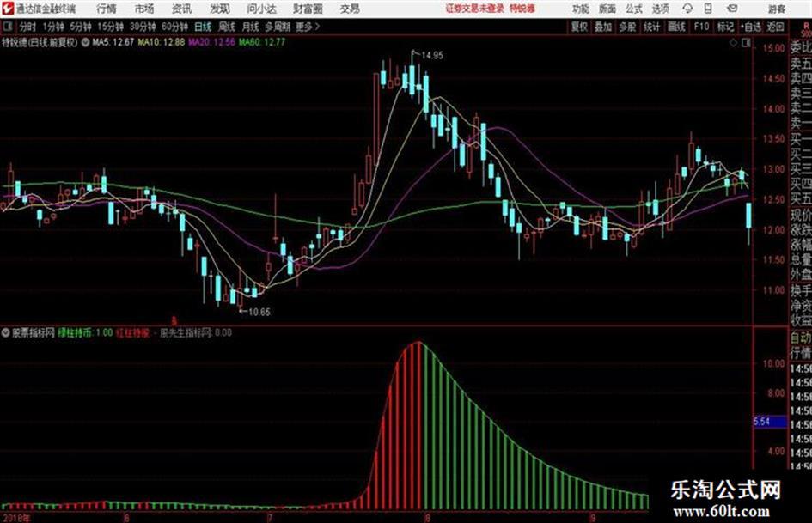Image resolution: width=812 pixels, height=523 pixels.
Task: Click the MA20: 12.56 indicator label
Action: (211, 42)
